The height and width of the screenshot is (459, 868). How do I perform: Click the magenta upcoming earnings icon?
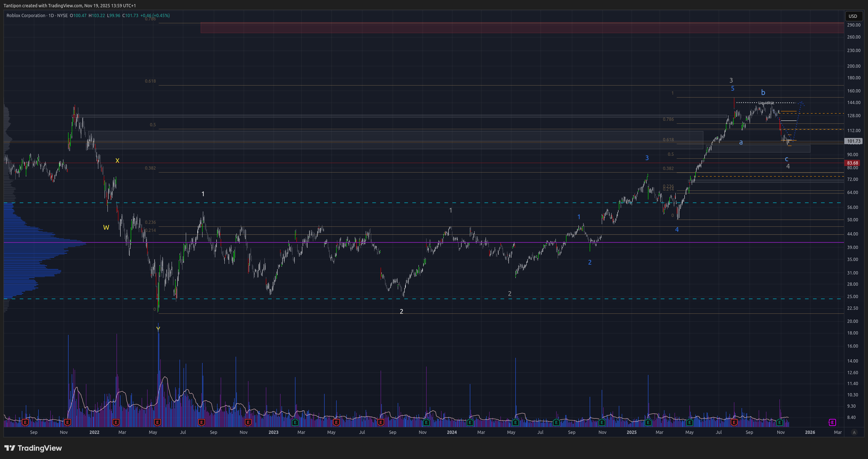(832, 422)
